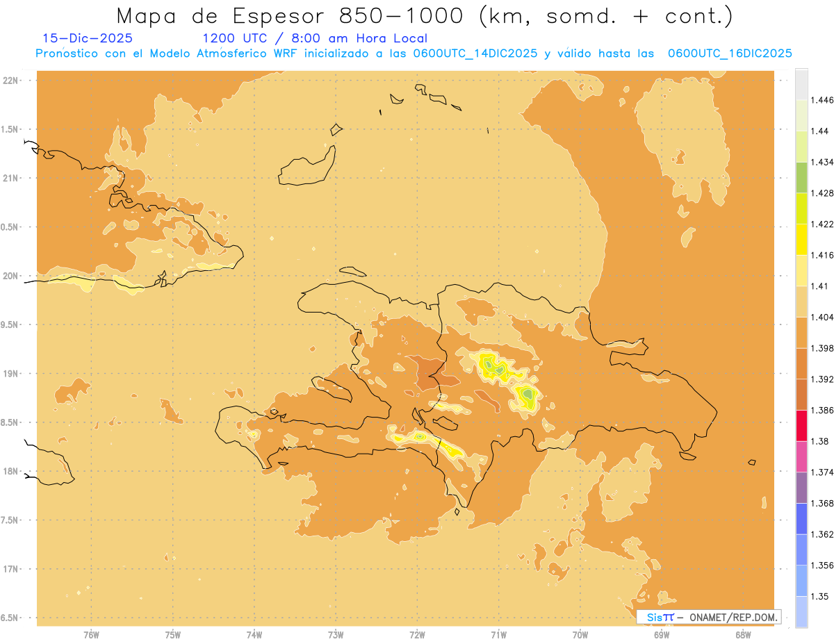Click the legend value '1.428'
Screen dimensions: 834x644
822,193
